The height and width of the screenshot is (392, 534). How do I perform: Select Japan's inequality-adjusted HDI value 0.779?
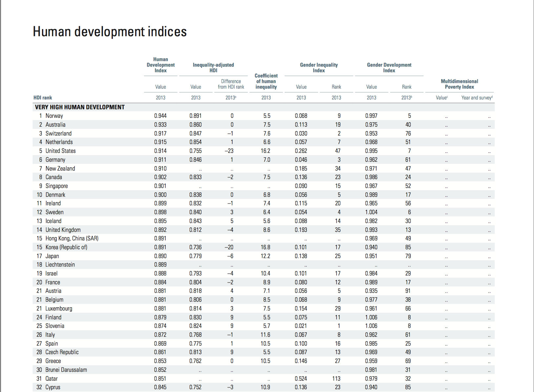coord(195,256)
